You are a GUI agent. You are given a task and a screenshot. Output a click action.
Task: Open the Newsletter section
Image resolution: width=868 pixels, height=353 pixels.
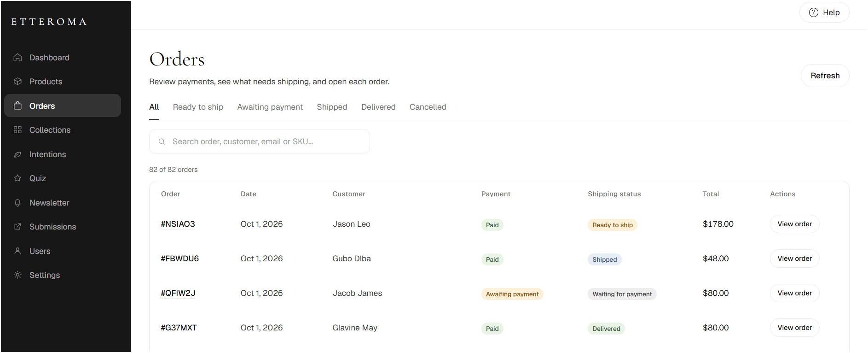[63, 203]
